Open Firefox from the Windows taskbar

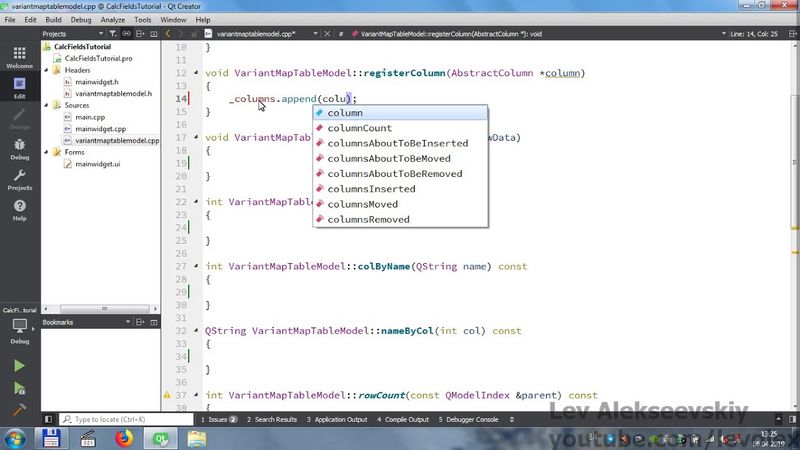(123, 438)
